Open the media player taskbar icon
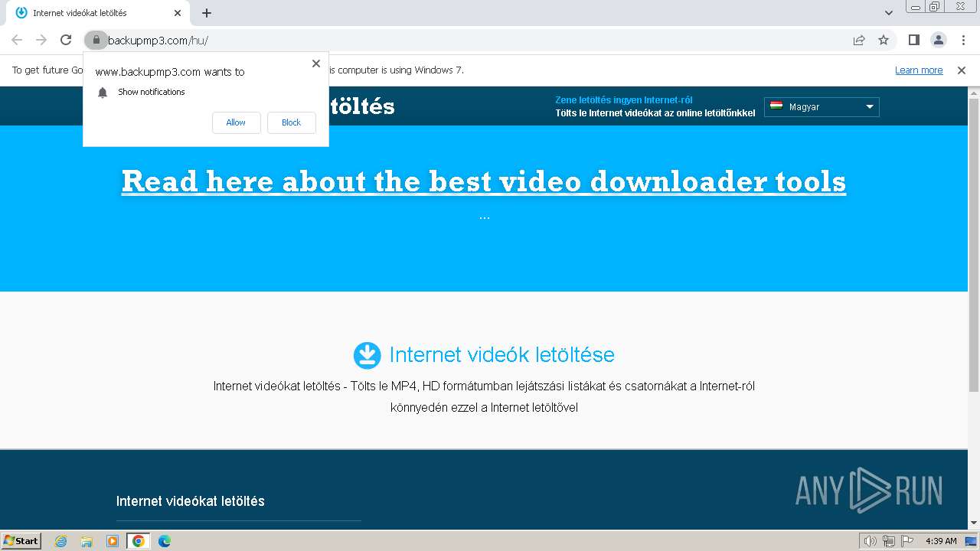 tap(113, 541)
